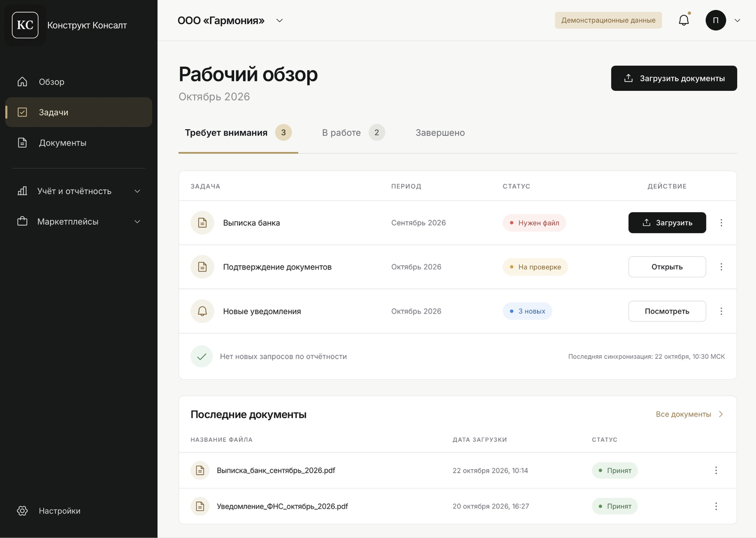Click file icon of Выписка_банк_сентябрь_2026.pdf
This screenshot has height=538, width=756.
point(200,470)
